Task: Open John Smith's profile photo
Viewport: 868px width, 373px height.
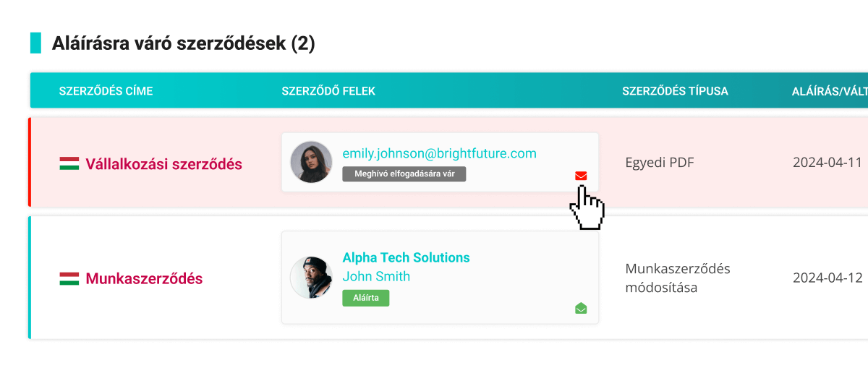Action: click(311, 278)
